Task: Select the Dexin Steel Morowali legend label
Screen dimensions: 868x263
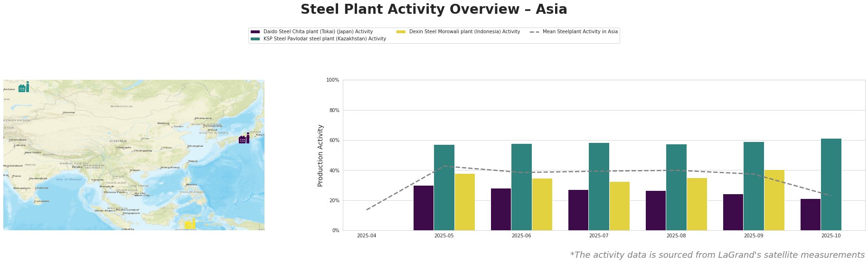Action: (464, 32)
